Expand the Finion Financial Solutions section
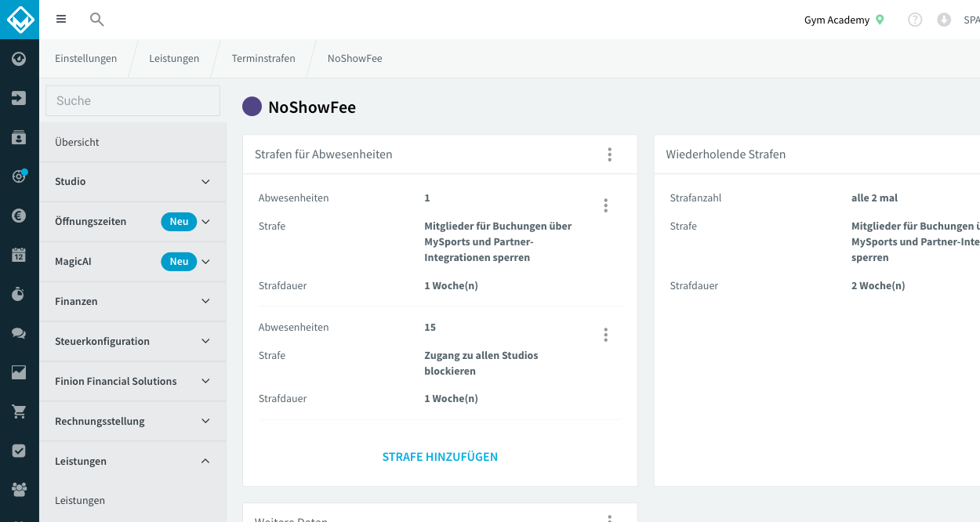This screenshot has height=522, width=980. (x=133, y=382)
